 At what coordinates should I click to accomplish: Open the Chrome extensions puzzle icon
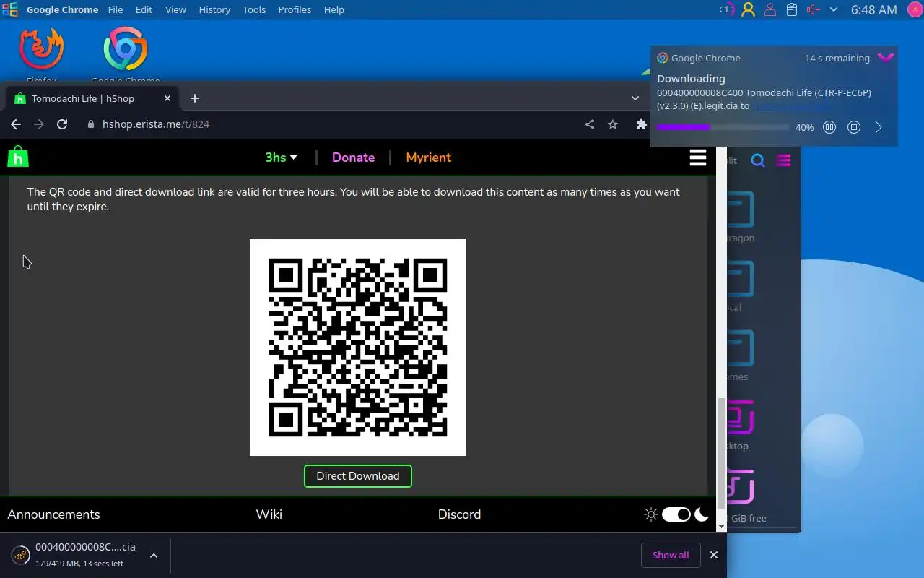coord(641,124)
